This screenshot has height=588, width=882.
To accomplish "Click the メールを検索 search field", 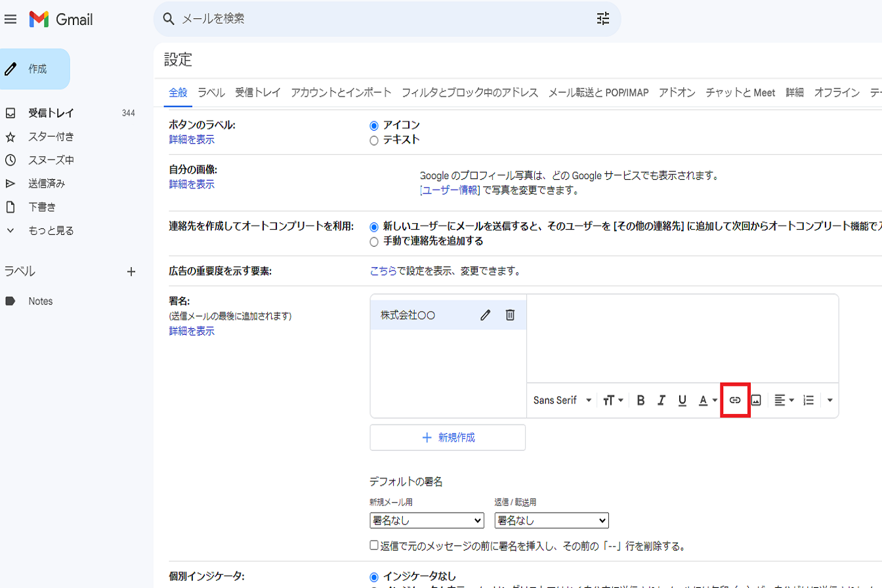I will pyautogui.click(x=381, y=18).
